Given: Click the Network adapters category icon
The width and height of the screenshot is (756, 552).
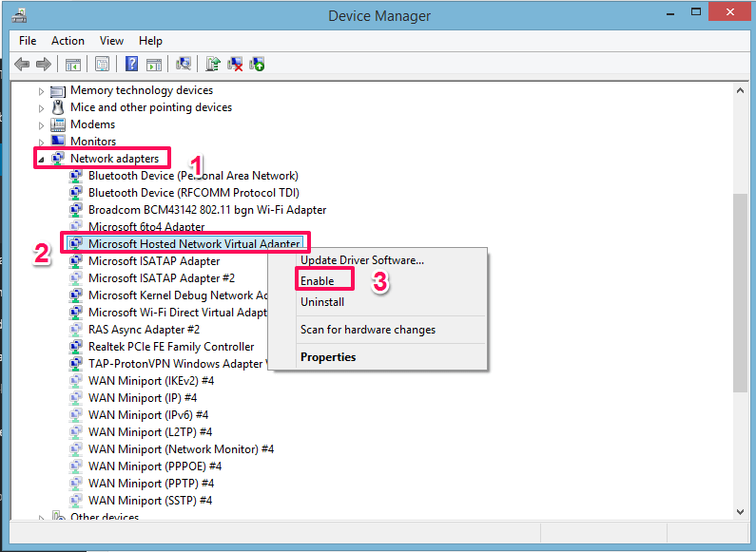Looking at the screenshot, I should [x=58, y=158].
